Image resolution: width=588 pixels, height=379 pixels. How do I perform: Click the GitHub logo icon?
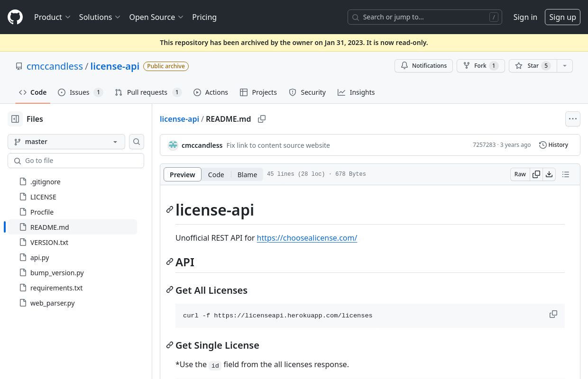click(x=15, y=17)
